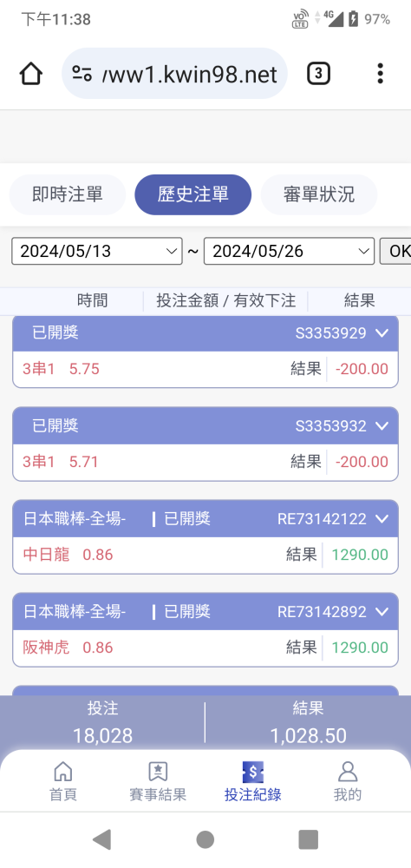Tap the browser home icon
The image size is (411, 868).
(x=31, y=74)
